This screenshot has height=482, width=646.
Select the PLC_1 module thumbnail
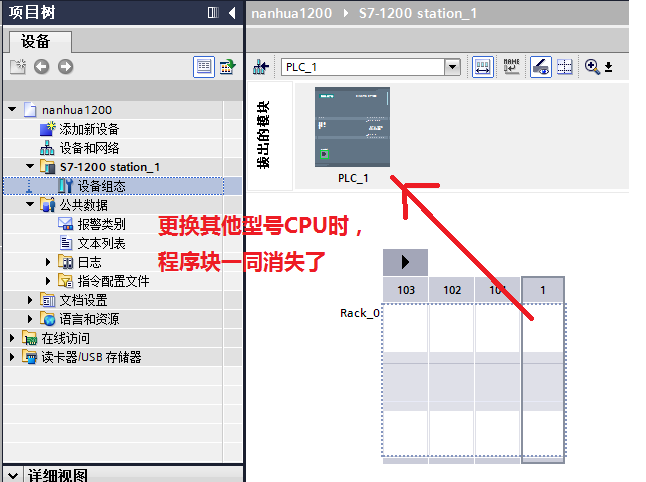[352, 127]
